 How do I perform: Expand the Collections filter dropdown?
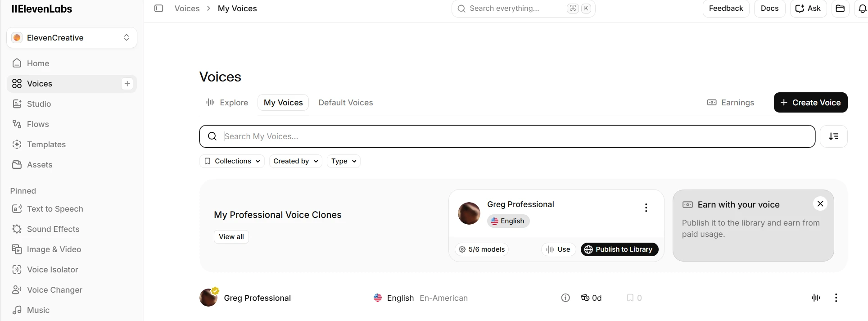[x=232, y=161]
